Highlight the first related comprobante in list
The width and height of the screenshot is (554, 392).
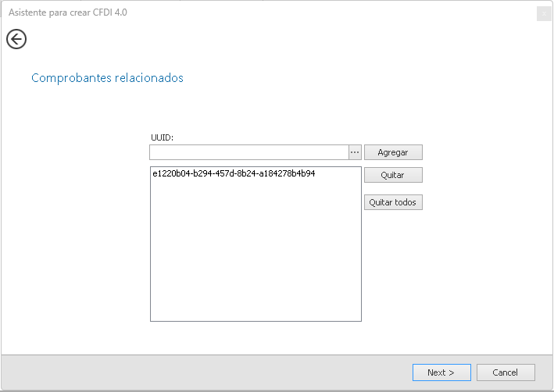click(x=234, y=174)
